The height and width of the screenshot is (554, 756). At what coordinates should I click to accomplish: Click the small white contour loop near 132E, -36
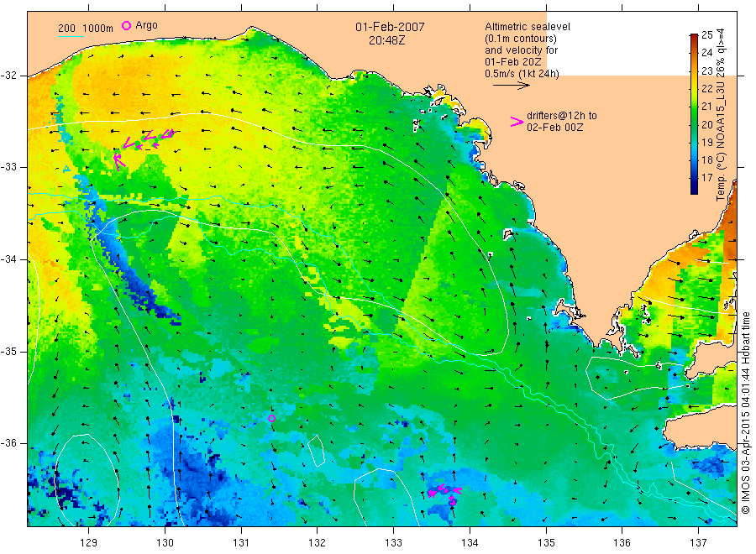317,451
